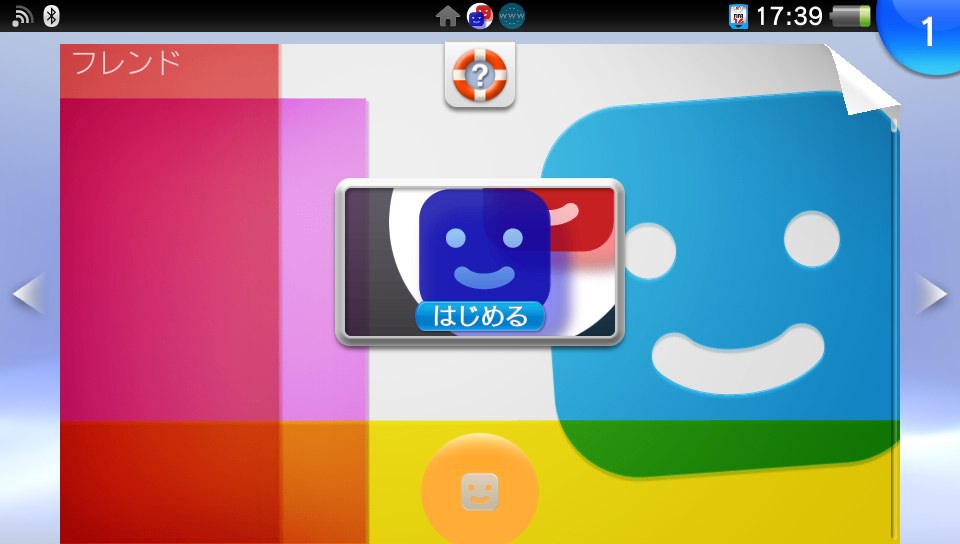The image size is (960, 544).
Task: Tap the dark blue smiley in center gate
Action: (x=483, y=247)
